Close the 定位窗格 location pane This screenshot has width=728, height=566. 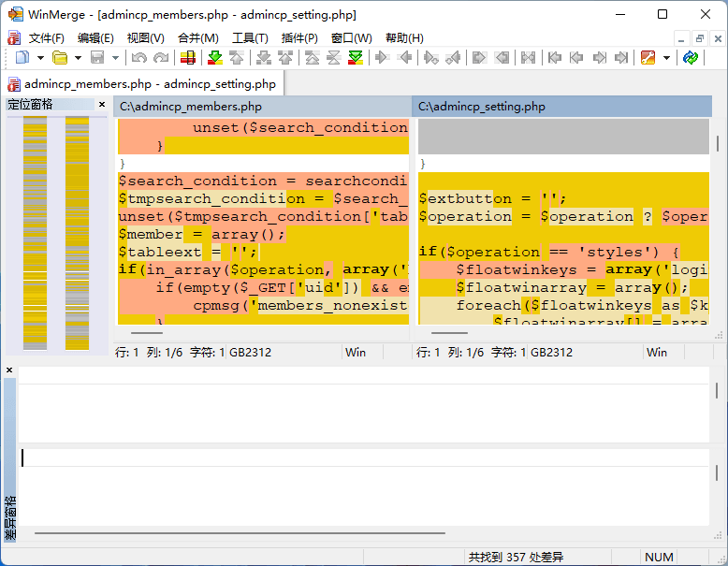click(102, 105)
